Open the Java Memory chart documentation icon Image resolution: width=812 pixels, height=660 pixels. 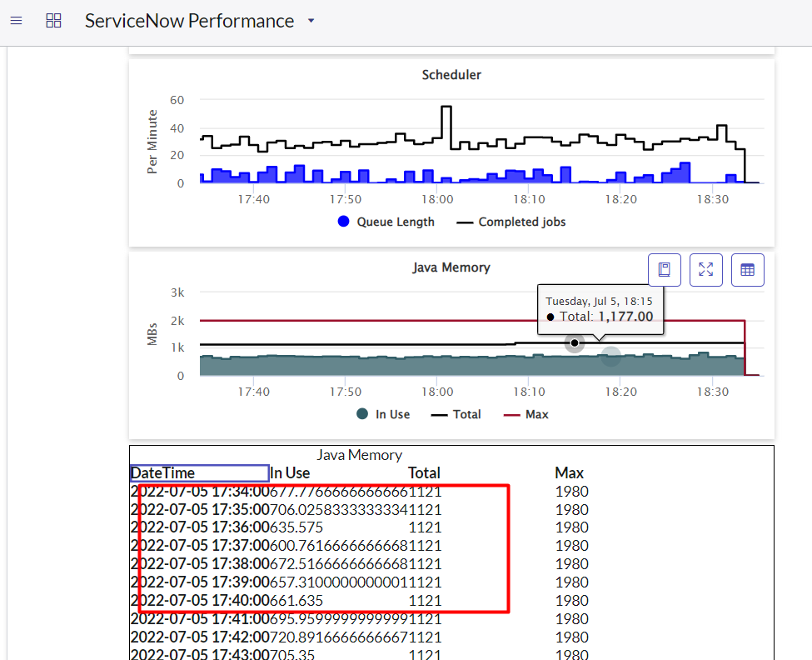(665, 269)
